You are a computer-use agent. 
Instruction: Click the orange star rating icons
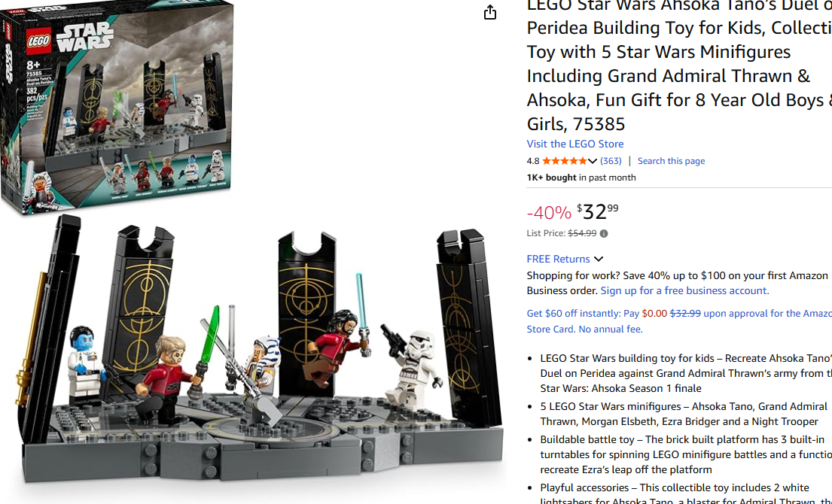pos(565,160)
